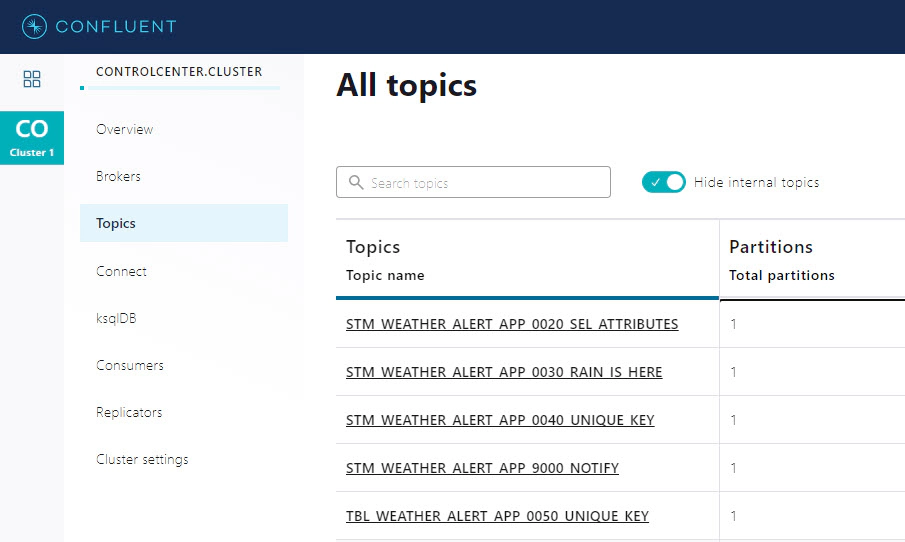Open STM_WEATHER_ALERT_APP_9000_NOTIFY topic
Image resolution: width=905 pixels, height=542 pixels.
click(x=482, y=468)
